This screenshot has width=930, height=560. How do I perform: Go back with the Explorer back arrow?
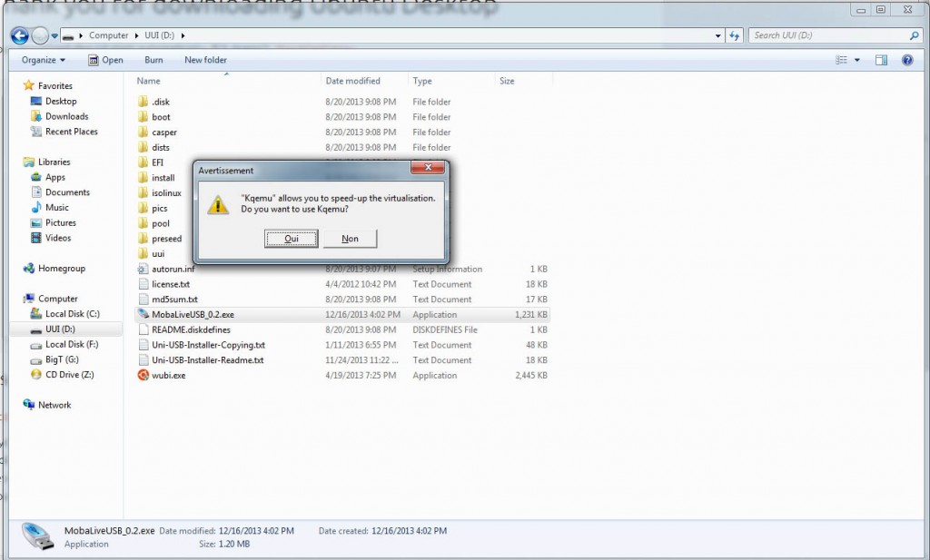coord(20,35)
